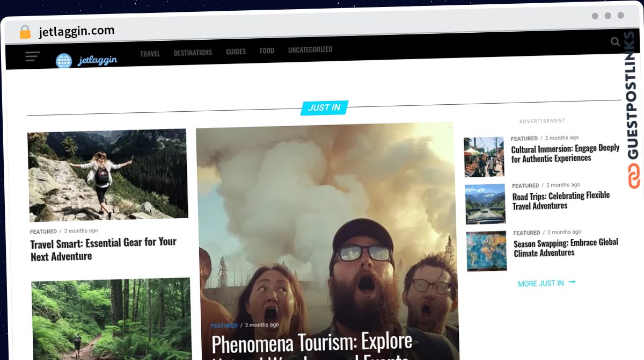The height and width of the screenshot is (360, 644).
Task: Click the jetlaggin.com address text
Action: coord(77,31)
